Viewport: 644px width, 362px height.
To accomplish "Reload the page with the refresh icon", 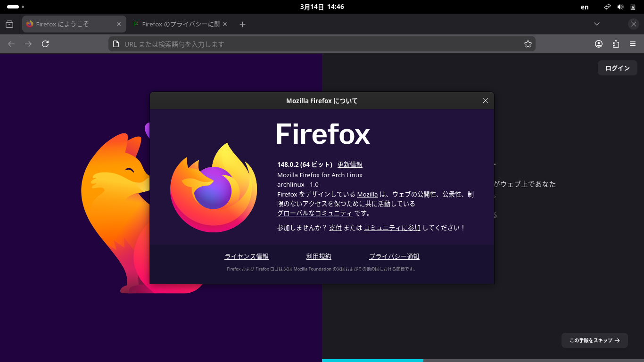I will [45, 44].
